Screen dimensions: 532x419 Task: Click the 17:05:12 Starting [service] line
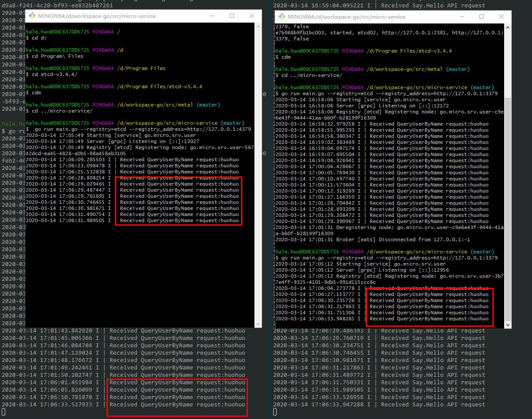click(x=361, y=264)
